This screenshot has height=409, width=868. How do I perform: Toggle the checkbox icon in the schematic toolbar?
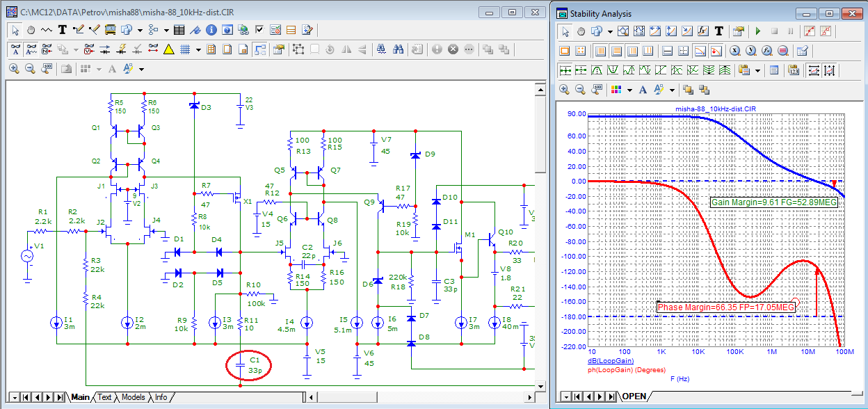tap(259, 30)
